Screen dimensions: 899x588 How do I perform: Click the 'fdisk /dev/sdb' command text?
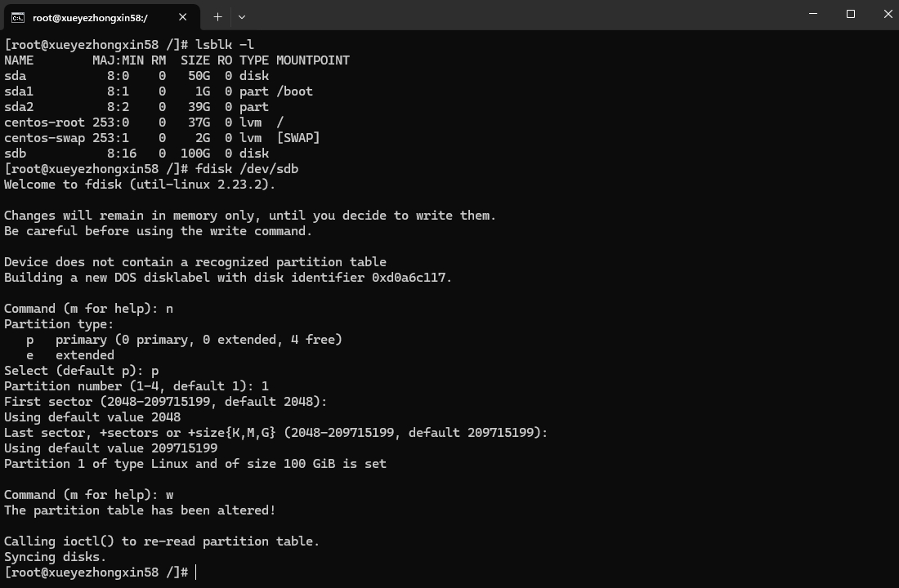click(247, 169)
